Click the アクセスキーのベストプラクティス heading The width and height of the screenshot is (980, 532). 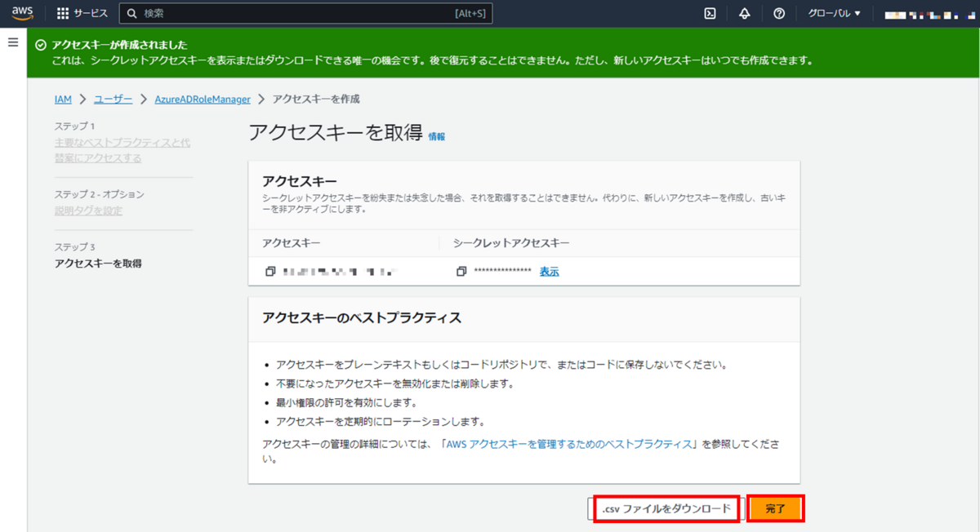[362, 318]
